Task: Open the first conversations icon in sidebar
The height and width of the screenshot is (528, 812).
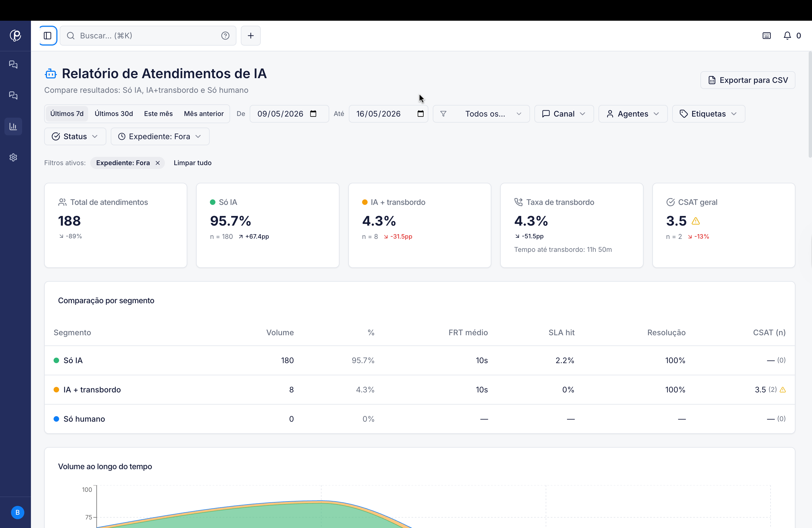Action: [x=13, y=64]
